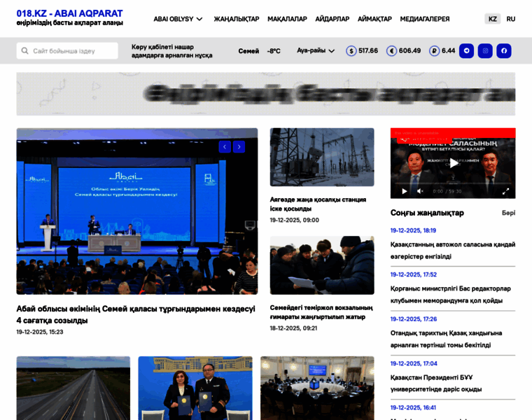Viewport: 532px width, 420px height.
Task: Click the Соңғы жаңалықтар heading
Action: point(427,213)
